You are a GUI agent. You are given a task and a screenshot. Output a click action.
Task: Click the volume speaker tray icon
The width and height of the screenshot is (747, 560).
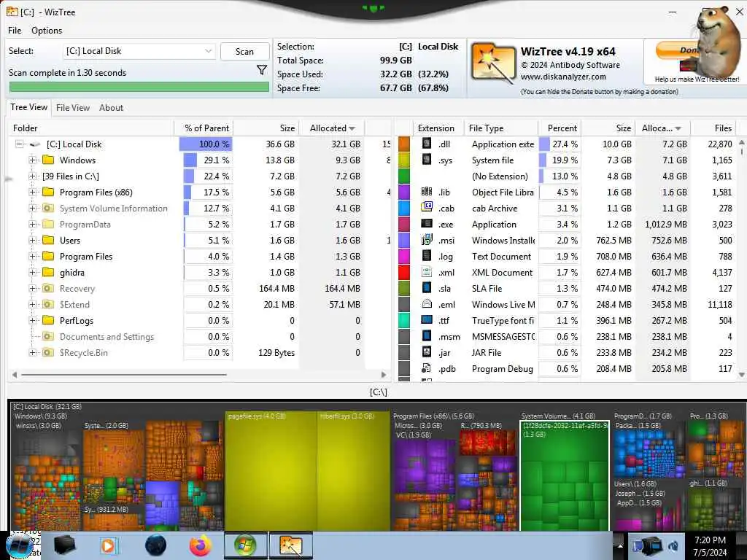[x=673, y=546]
